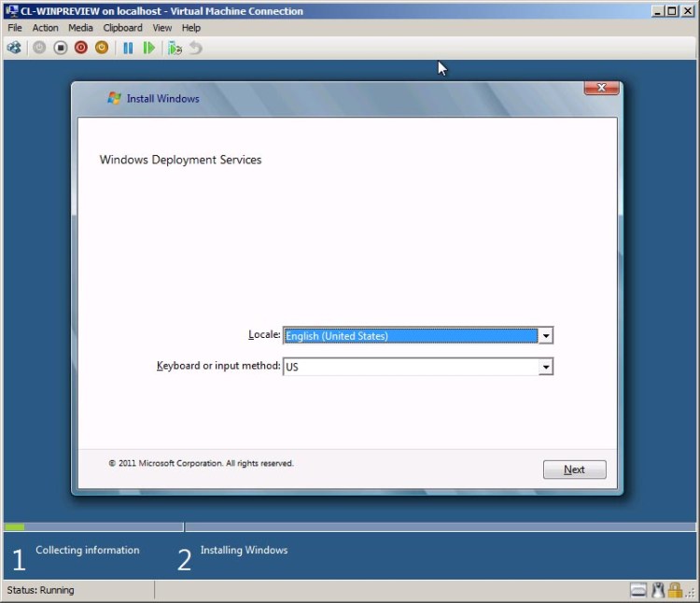Click the green Reset (play) toolbar icon
The height and width of the screenshot is (603, 700).
point(148,48)
